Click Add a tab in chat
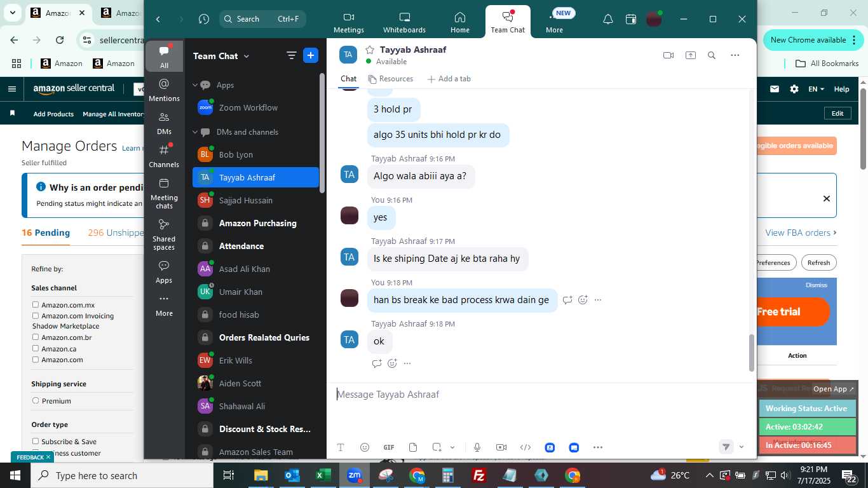The width and height of the screenshot is (868, 488). coord(449,79)
